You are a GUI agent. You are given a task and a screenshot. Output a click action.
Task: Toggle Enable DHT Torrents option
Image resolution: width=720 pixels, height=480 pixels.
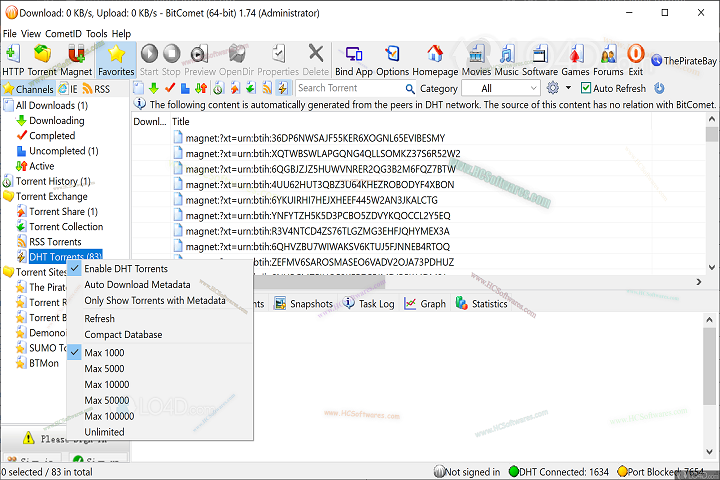pyautogui.click(x=160, y=269)
